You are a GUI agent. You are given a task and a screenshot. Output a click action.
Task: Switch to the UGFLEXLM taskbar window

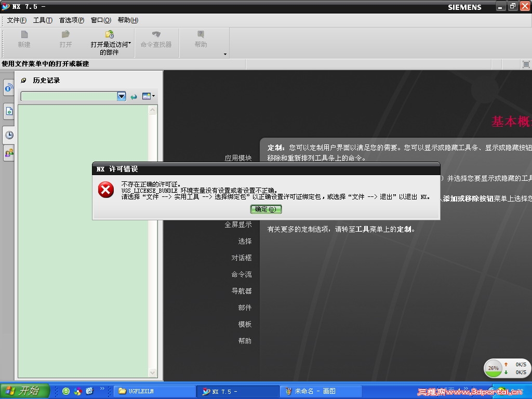coord(154,391)
